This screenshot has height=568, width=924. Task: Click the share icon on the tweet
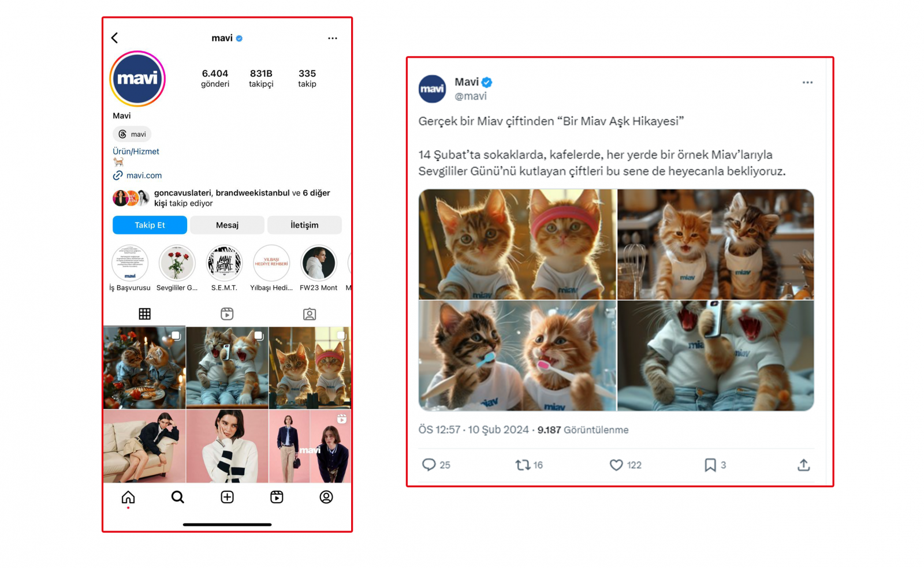(x=803, y=465)
